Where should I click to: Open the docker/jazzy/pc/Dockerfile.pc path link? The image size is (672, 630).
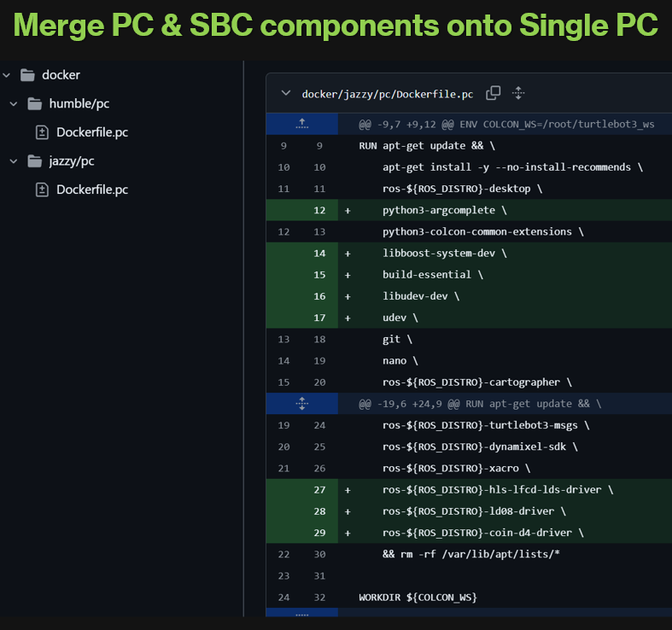point(387,94)
